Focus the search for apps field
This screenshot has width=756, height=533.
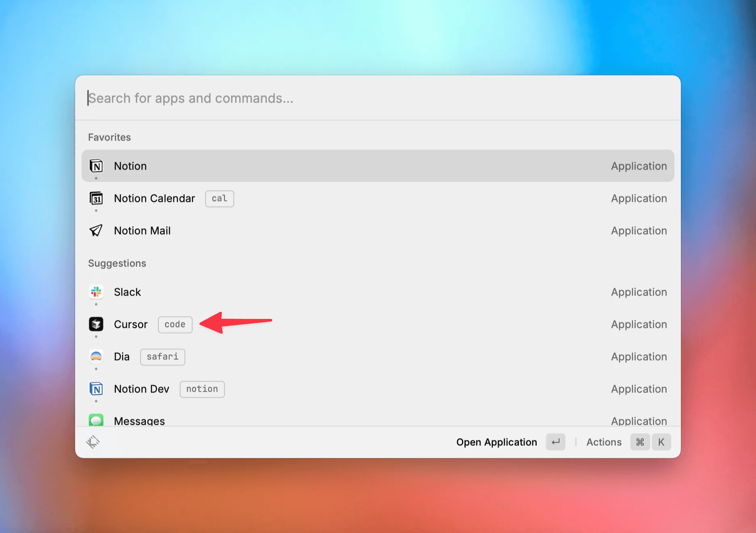(x=378, y=98)
